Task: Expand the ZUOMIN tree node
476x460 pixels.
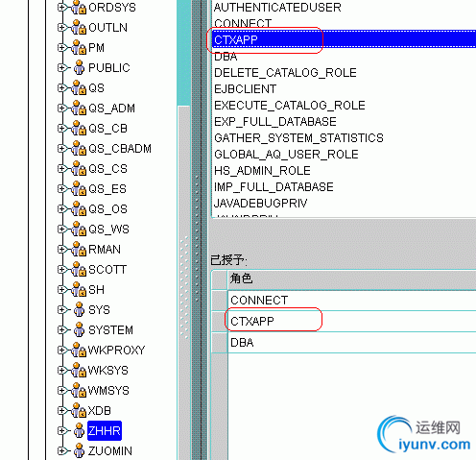Action: coord(61,451)
